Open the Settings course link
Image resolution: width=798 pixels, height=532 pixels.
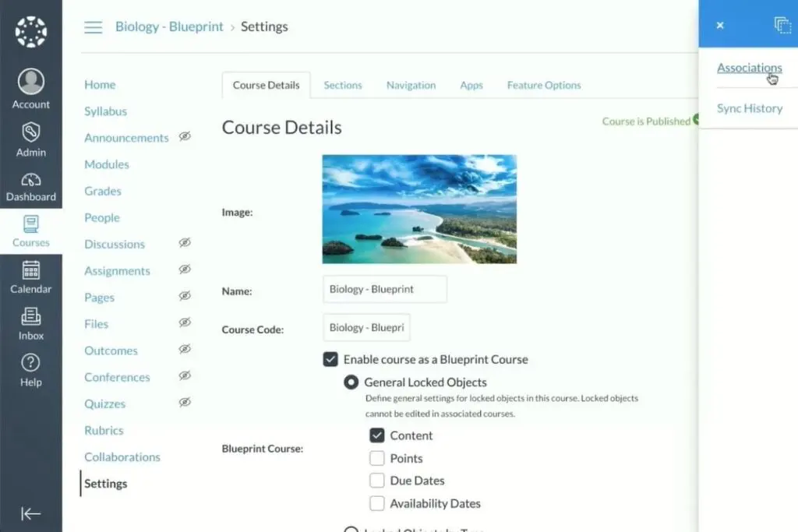coord(106,484)
